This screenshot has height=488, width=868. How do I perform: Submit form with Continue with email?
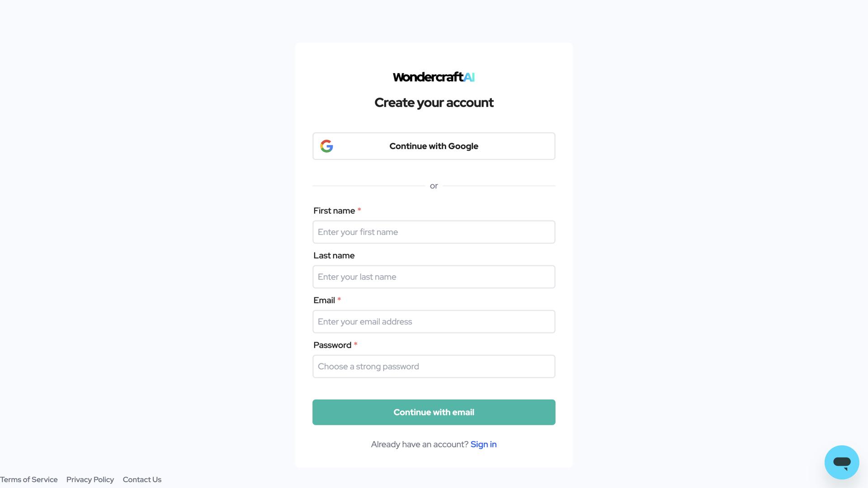pyautogui.click(x=434, y=412)
